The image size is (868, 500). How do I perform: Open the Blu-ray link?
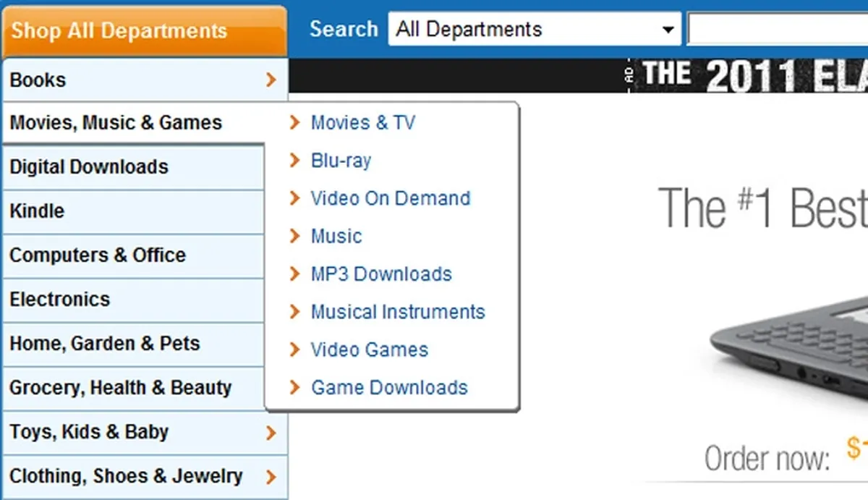coord(341,161)
